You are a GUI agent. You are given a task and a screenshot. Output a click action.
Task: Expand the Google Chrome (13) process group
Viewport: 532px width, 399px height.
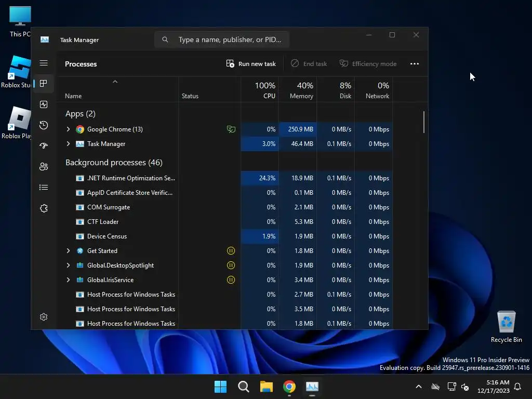tap(68, 129)
